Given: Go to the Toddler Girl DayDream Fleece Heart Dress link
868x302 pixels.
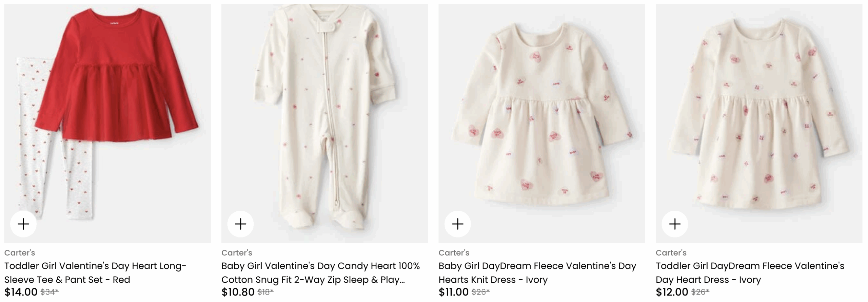Looking at the screenshot, I should tap(750, 272).
